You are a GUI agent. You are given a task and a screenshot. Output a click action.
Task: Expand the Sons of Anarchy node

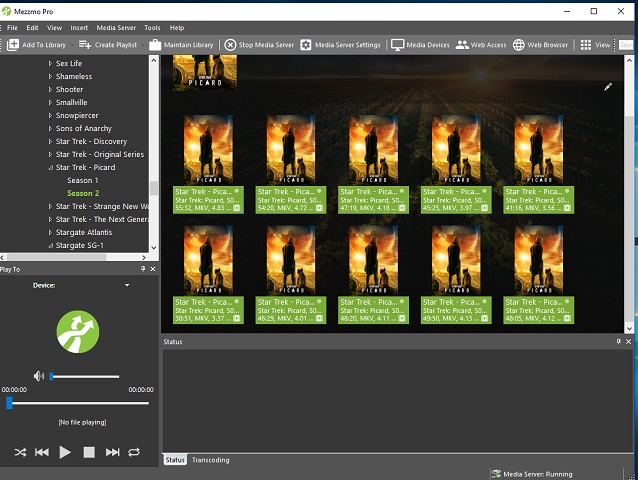click(x=50, y=129)
